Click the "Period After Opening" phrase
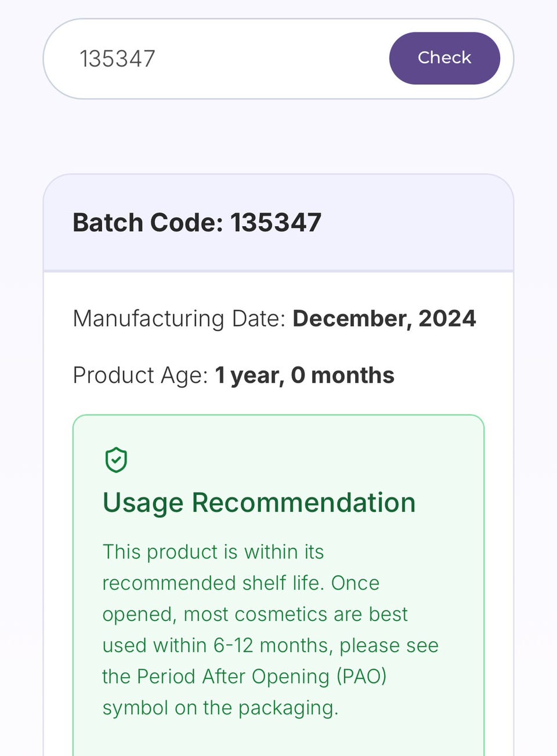Image resolution: width=557 pixels, height=756 pixels. pos(233,677)
